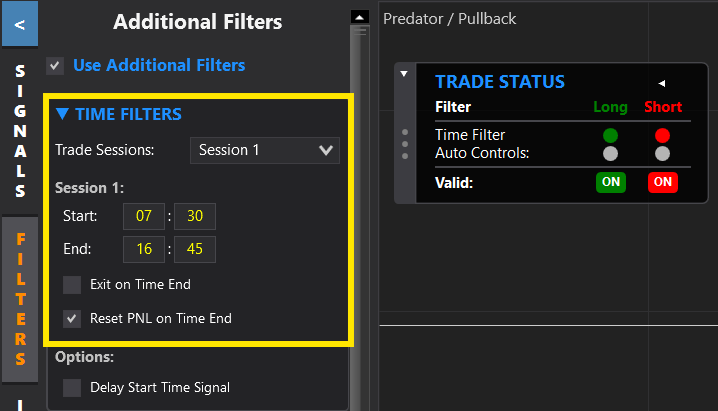
Task: Toggle the green Long ON button
Action: [x=610, y=182]
